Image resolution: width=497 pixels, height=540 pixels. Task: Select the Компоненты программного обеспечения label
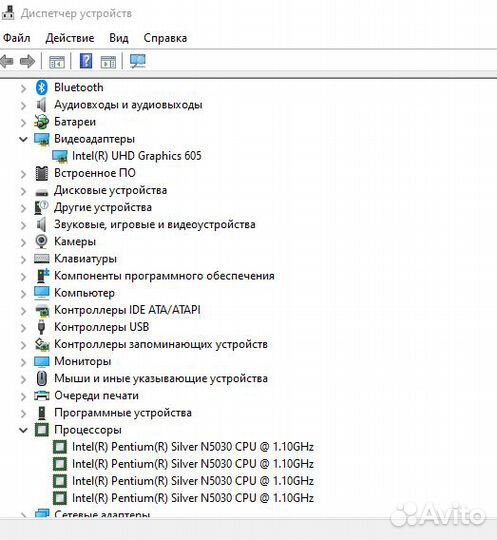[164, 276]
